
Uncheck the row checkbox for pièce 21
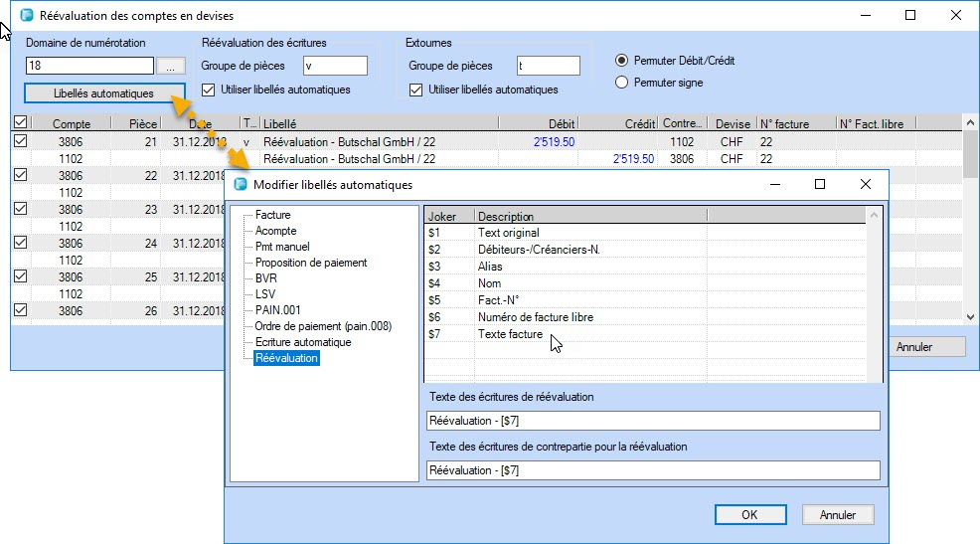(21, 142)
